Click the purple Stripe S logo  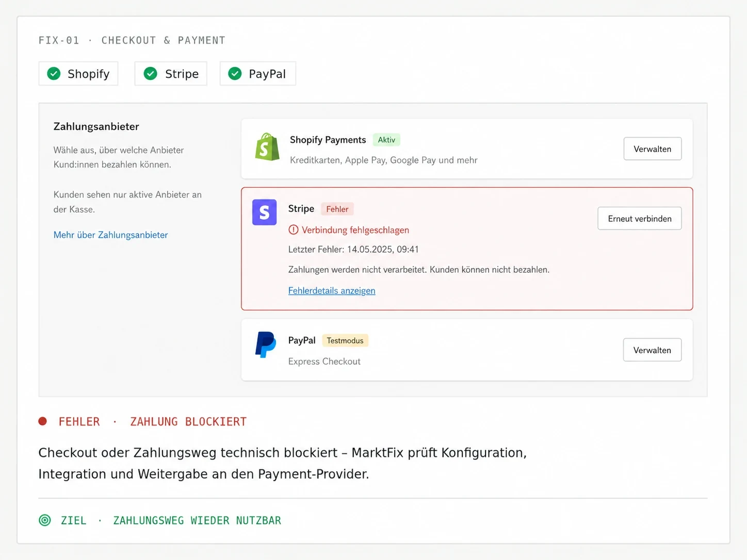[x=264, y=212]
